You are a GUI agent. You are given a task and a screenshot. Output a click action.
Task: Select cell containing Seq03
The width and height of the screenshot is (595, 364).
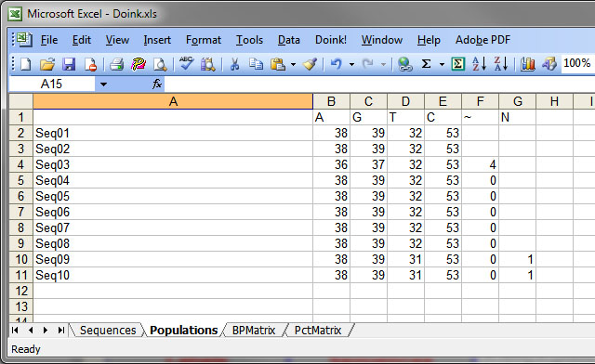coord(173,164)
